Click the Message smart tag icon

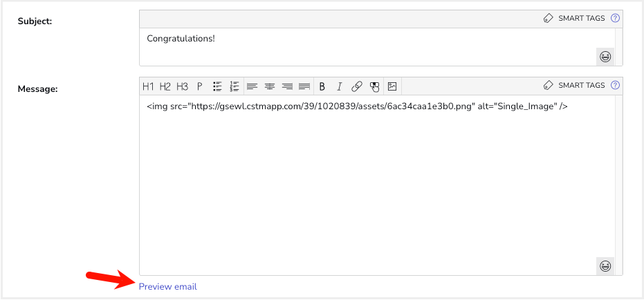point(548,85)
